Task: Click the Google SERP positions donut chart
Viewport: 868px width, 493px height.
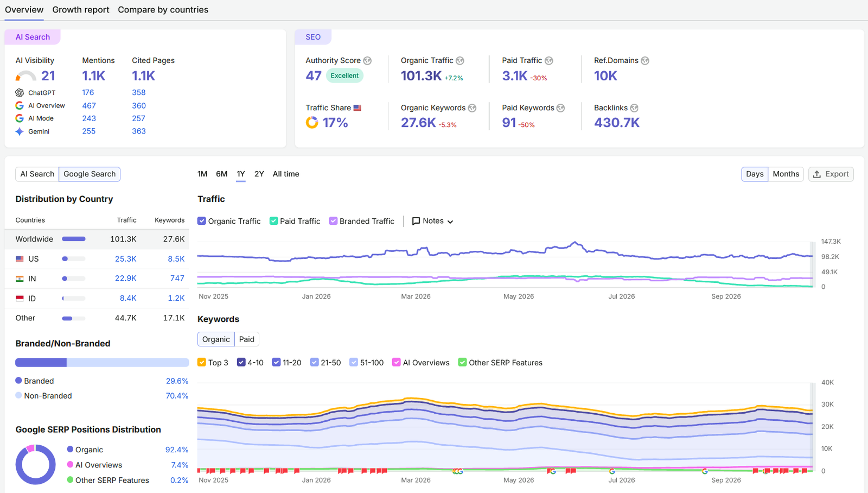Action: click(x=36, y=465)
